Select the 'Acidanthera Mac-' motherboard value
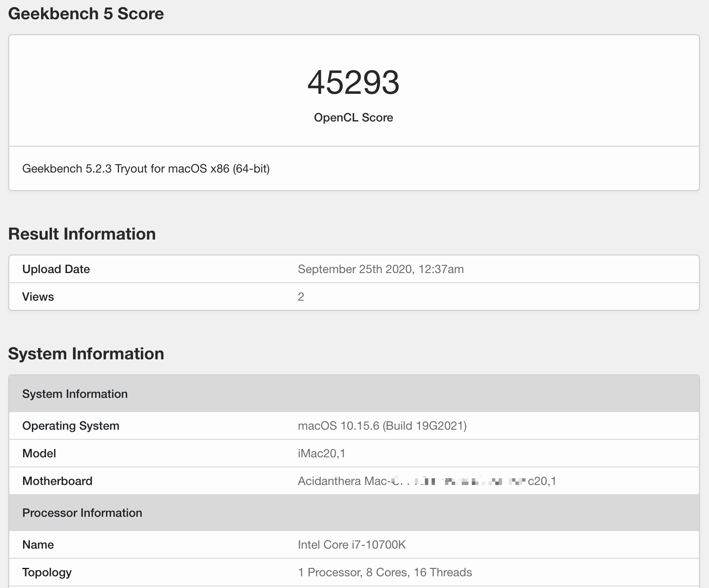This screenshot has height=588, width=709. coord(427,481)
